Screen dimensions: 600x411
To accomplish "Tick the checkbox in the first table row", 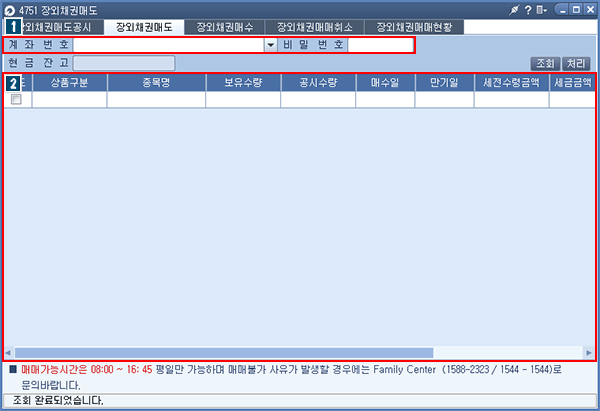I will coord(16,99).
